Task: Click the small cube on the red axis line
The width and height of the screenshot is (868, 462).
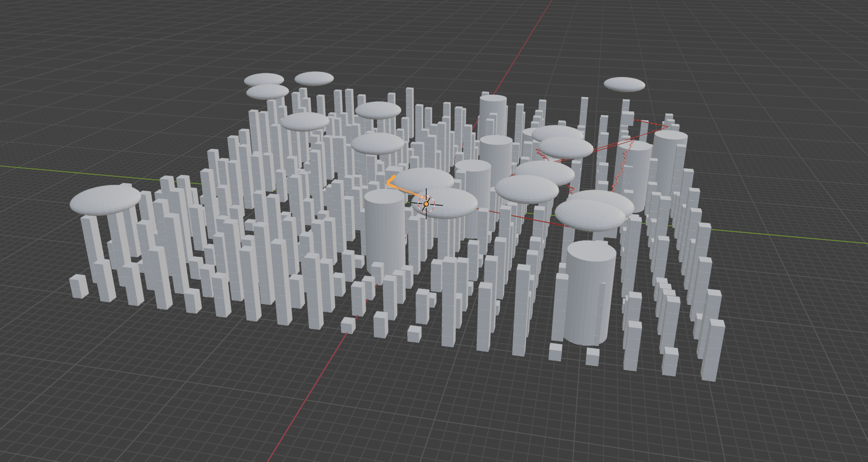Action: click(x=348, y=325)
